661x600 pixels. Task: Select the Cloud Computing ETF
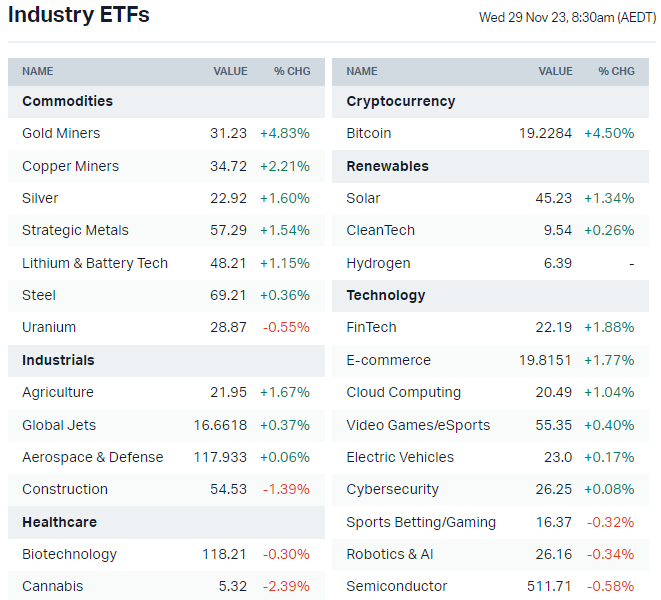[404, 392]
